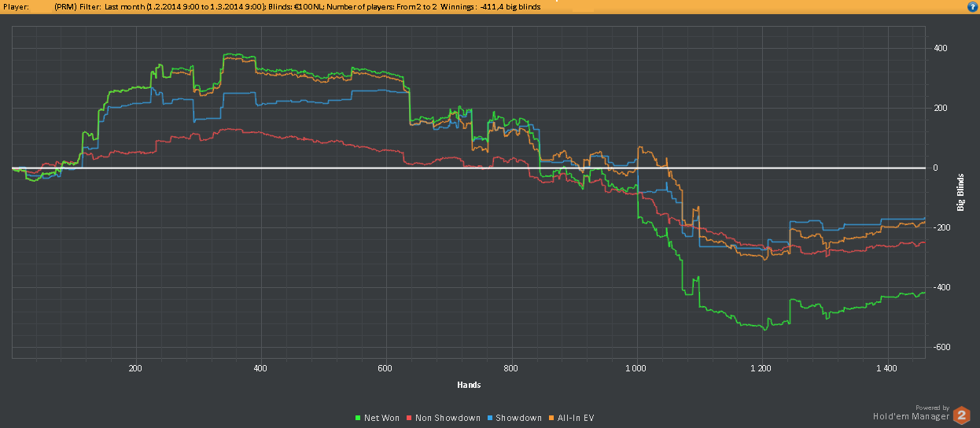Screen dimensions: 980x428
Task: Click the Player label in header bar
Action: point(17,6)
